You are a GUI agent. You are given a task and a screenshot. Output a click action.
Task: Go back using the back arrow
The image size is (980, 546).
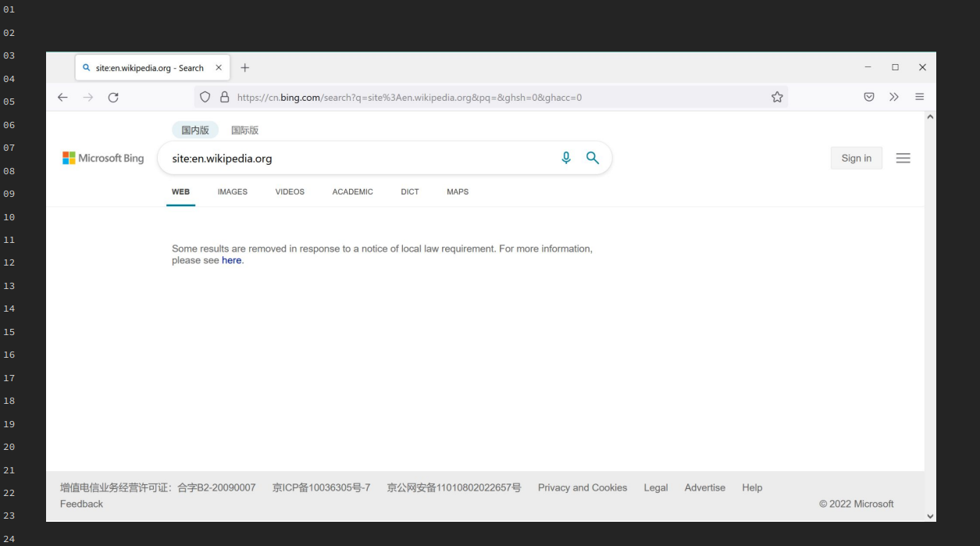click(x=63, y=98)
